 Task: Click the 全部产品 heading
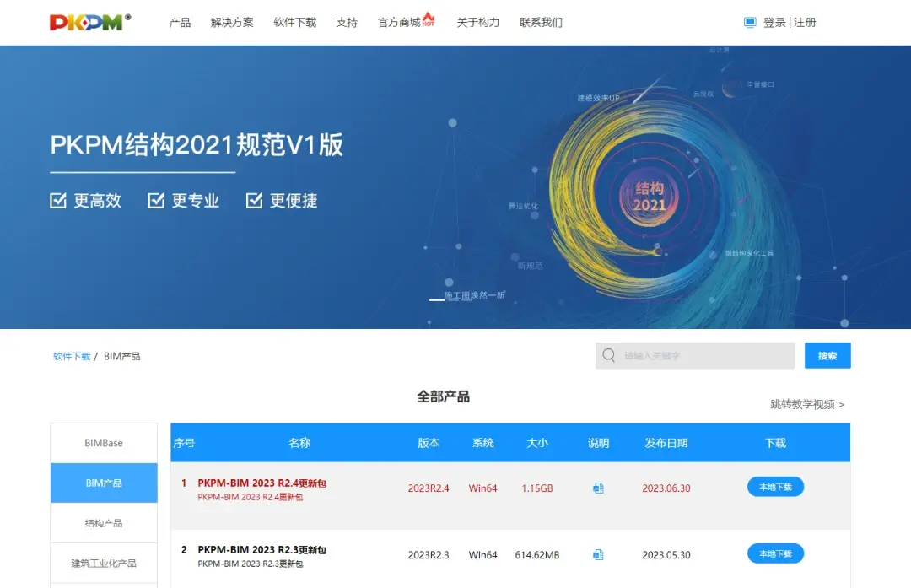(x=444, y=396)
